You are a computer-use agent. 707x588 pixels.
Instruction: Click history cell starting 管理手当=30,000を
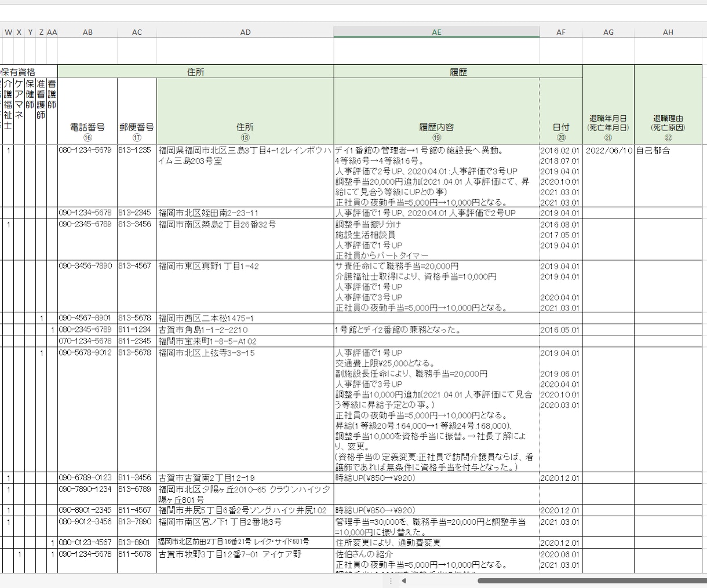(436, 527)
